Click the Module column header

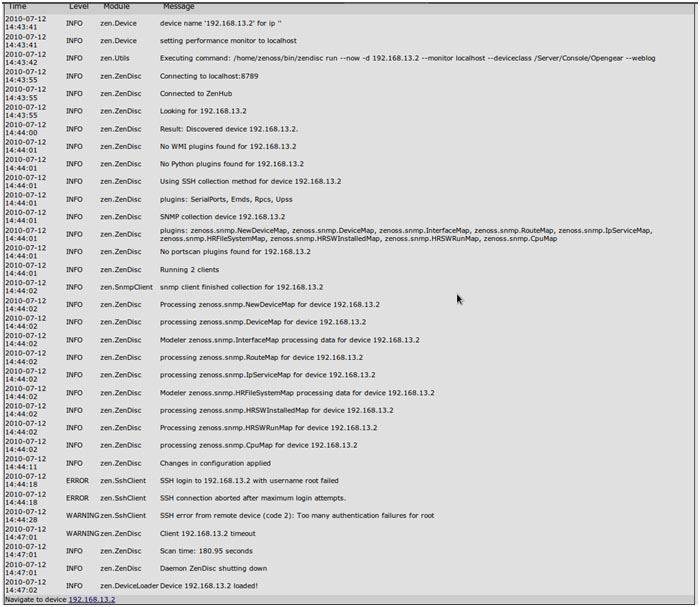click(117, 6)
